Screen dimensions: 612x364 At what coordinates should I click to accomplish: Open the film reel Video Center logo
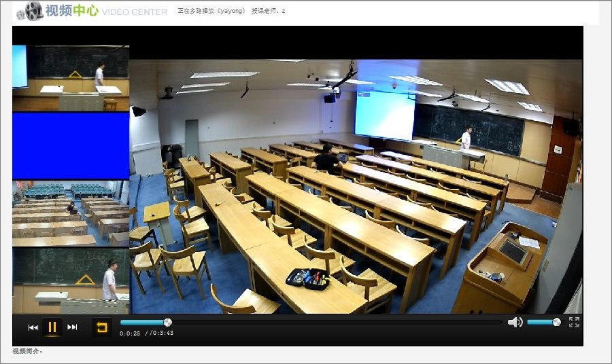(30, 11)
